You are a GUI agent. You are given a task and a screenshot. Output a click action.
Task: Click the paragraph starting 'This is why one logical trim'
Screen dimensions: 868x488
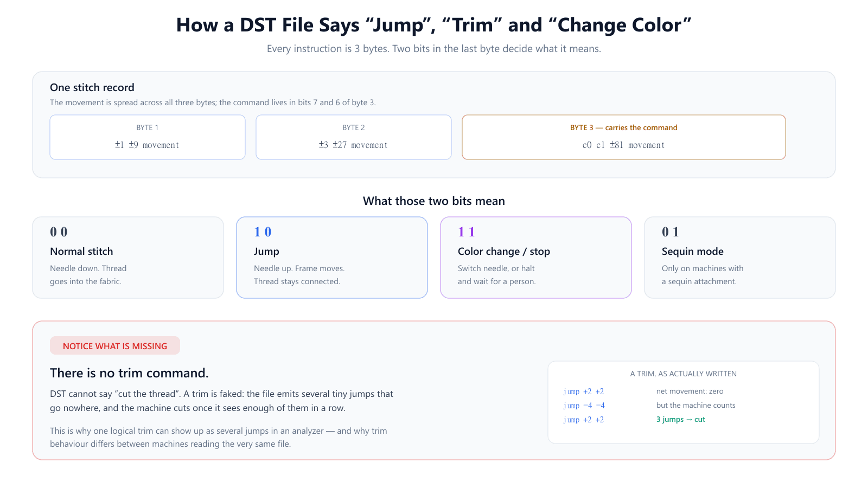219,438
